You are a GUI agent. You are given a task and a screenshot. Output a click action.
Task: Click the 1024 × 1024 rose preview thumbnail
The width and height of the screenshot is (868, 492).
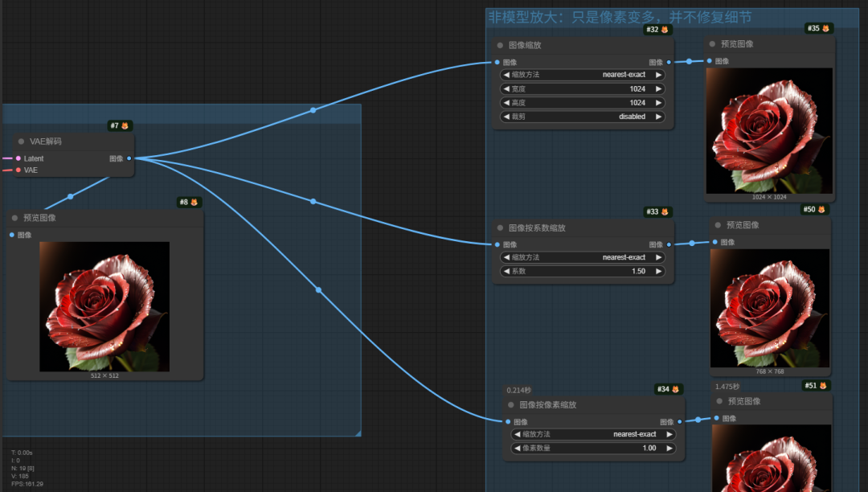coord(769,130)
